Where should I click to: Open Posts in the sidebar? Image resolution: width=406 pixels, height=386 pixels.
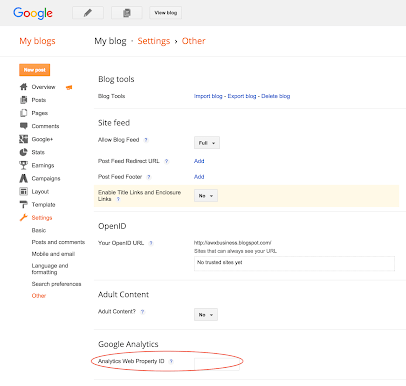pyautogui.click(x=39, y=100)
